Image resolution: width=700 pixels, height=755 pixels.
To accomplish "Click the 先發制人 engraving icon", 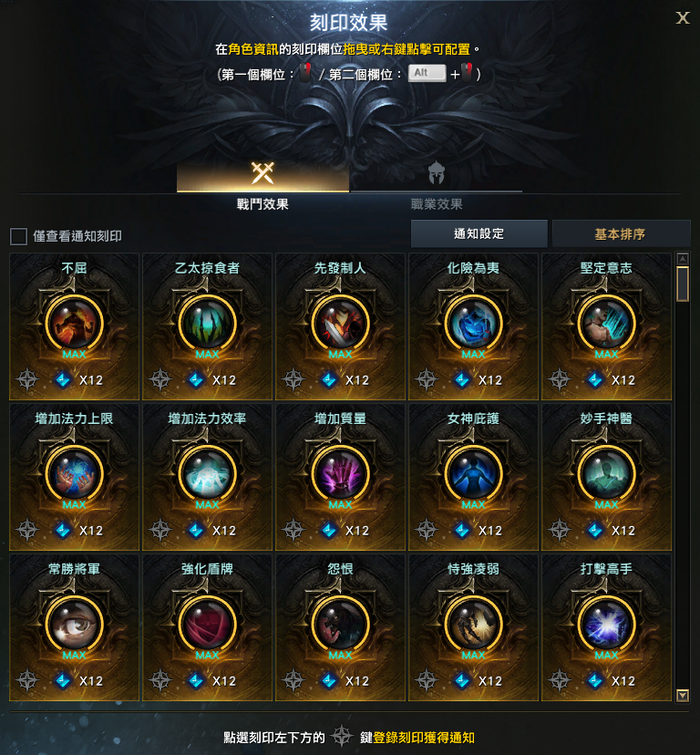I will pyautogui.click(x=340, y=323).
